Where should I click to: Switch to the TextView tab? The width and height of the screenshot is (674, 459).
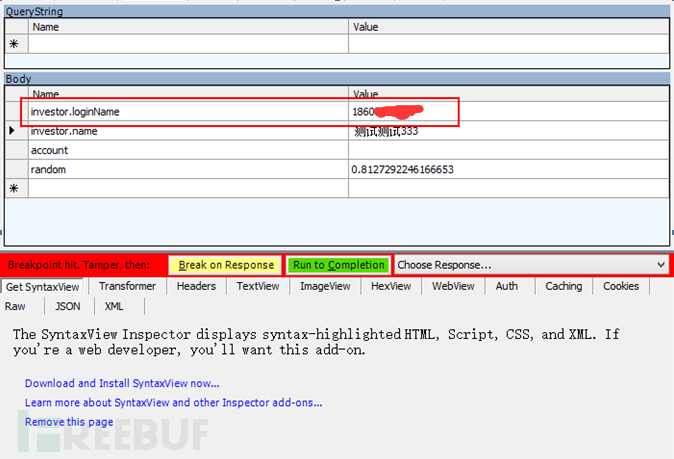click(x=258, y=286)
